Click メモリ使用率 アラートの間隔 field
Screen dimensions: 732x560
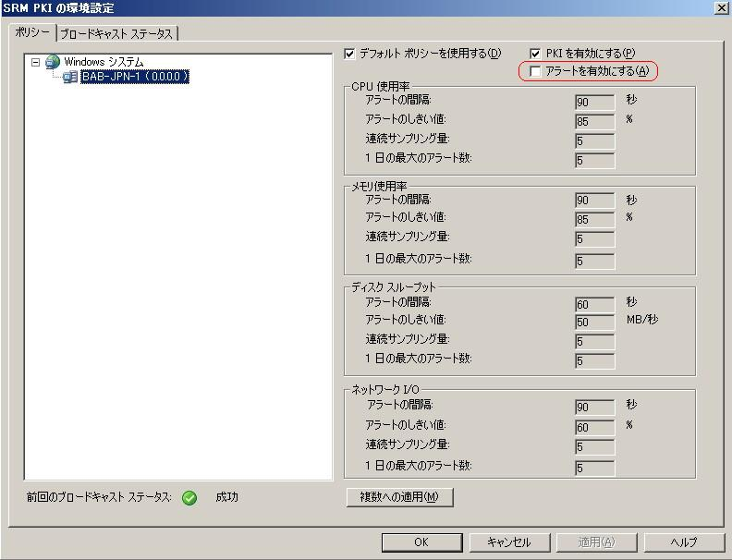click(x=595, y=201)
